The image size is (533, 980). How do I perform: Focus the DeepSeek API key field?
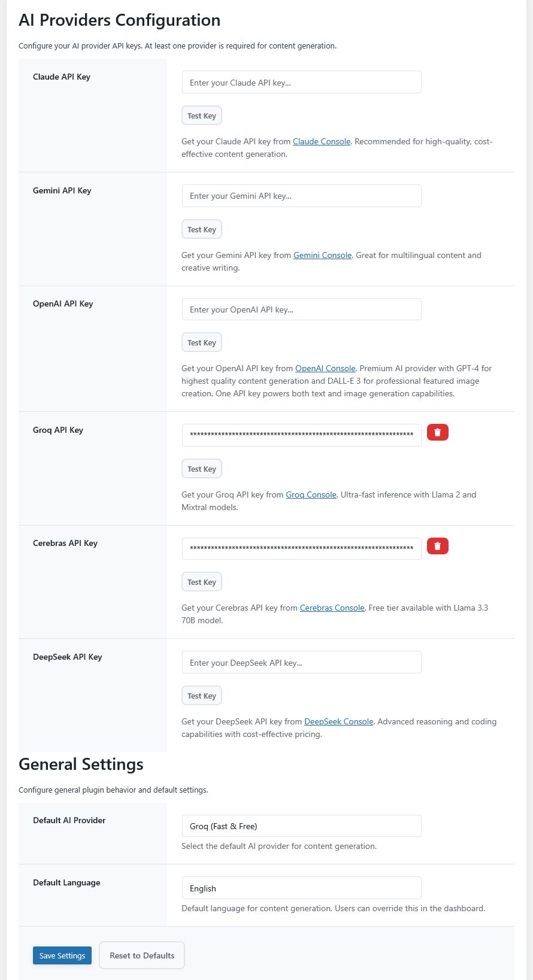point(301,663)
